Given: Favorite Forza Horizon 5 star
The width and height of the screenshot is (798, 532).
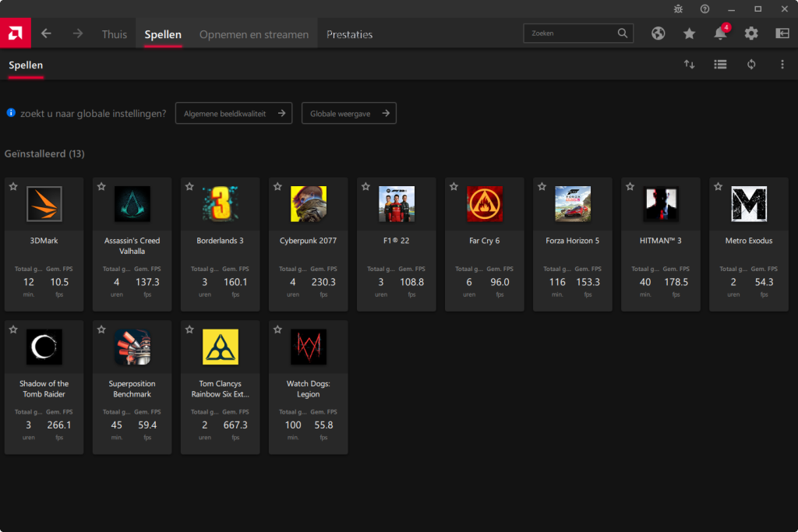Looking at the screenshot, I should 542,187.
